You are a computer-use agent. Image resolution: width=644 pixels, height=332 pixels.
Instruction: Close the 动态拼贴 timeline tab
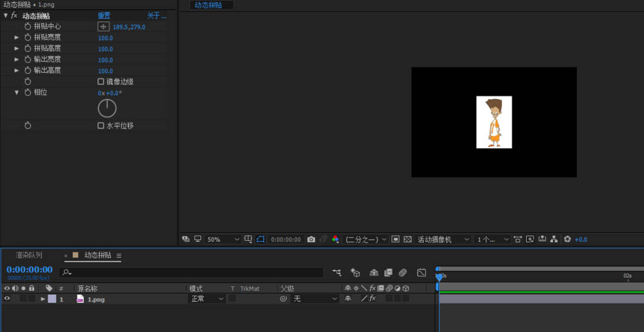pyautogui.click(x=66, y=255)
